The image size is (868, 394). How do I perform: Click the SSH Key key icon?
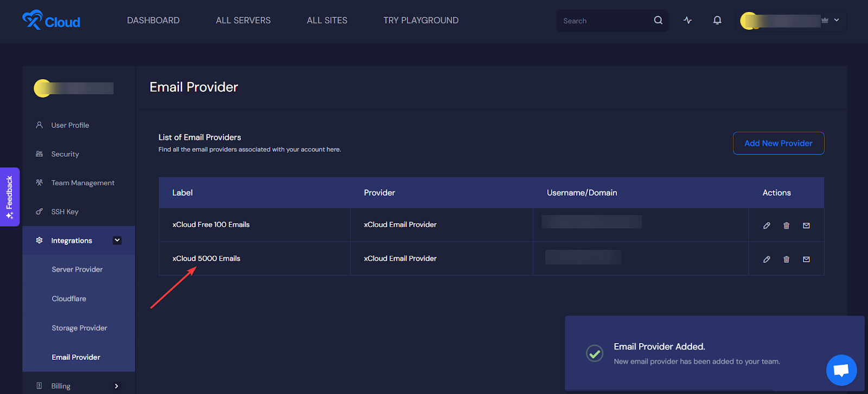(39, 212)
